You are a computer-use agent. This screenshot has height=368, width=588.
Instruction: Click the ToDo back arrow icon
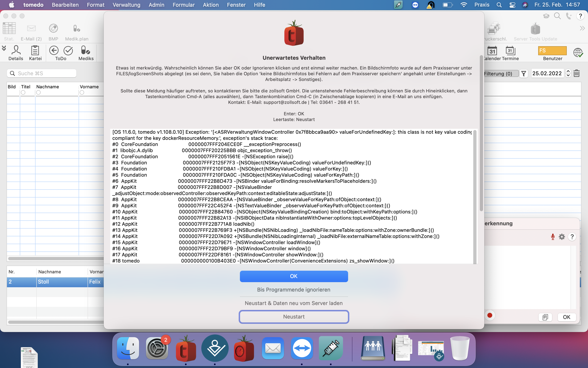(x=54, y=50)
